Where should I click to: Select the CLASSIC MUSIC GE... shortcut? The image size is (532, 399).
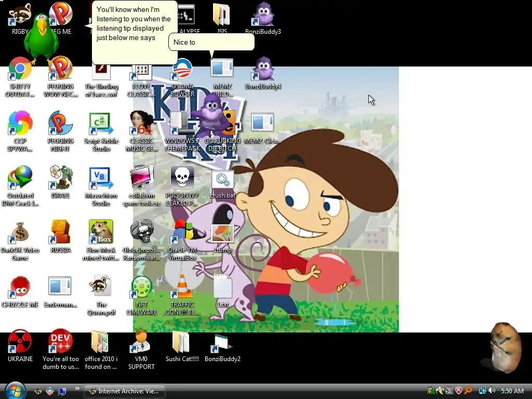[x=141, y=131]
